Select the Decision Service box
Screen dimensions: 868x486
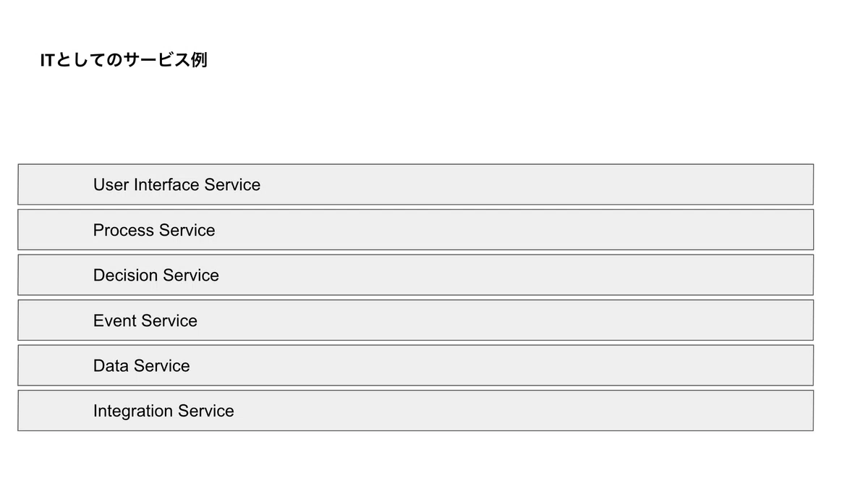click(415, 275)
